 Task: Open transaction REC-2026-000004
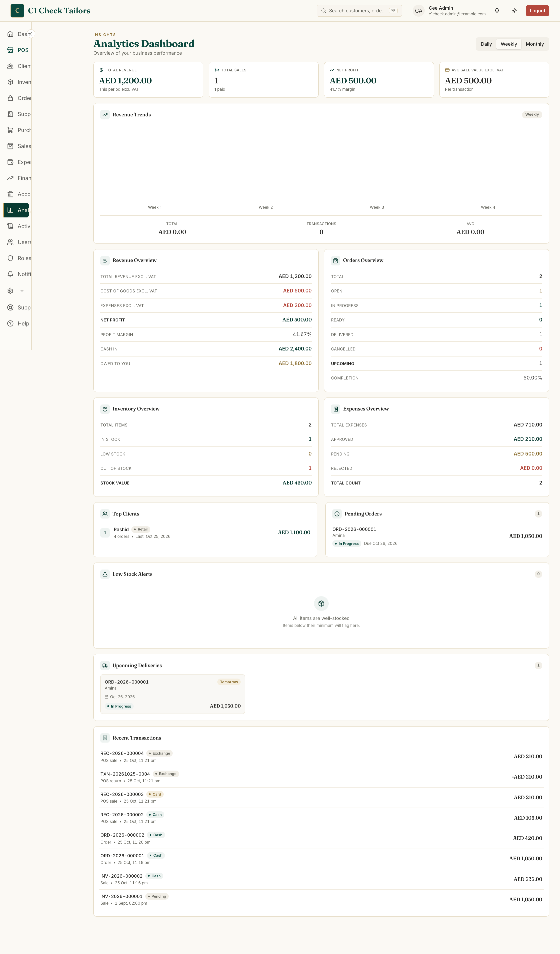pos(321,756)
